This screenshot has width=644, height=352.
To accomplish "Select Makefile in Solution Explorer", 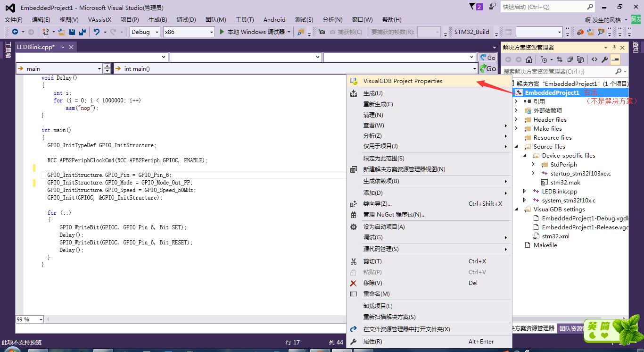I will coord(545,245).
